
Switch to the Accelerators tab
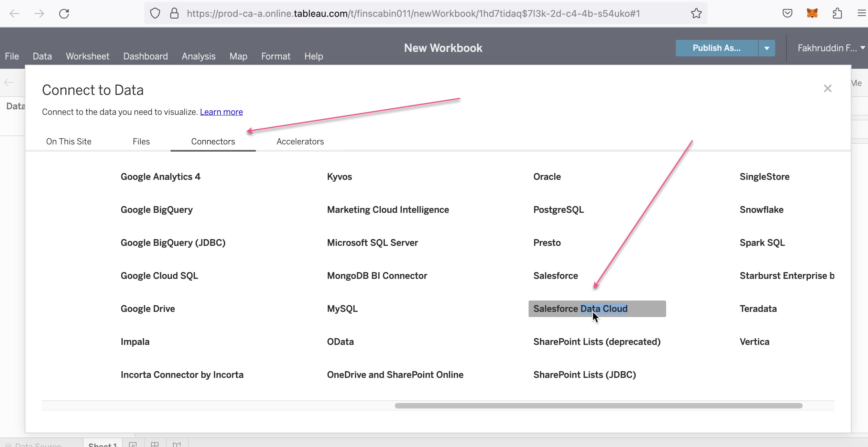point(300,141)
